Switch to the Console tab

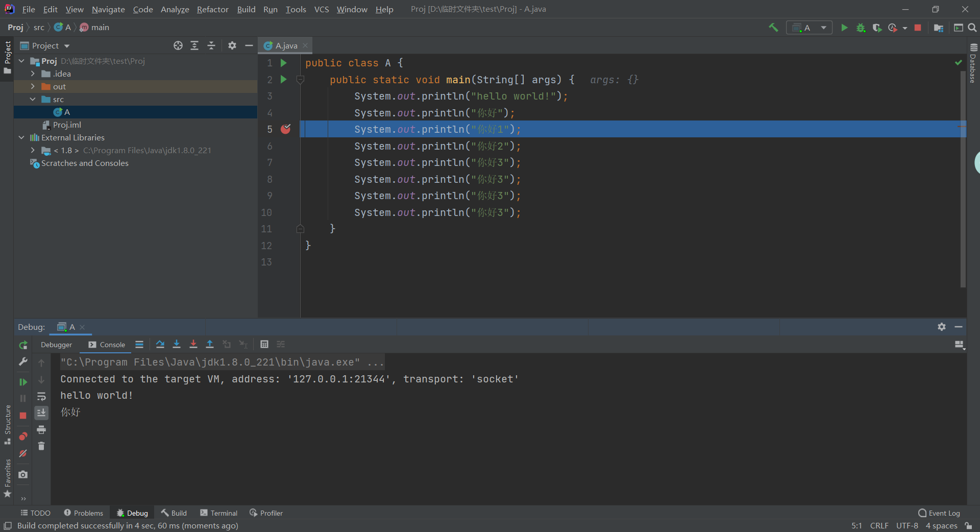107,345
